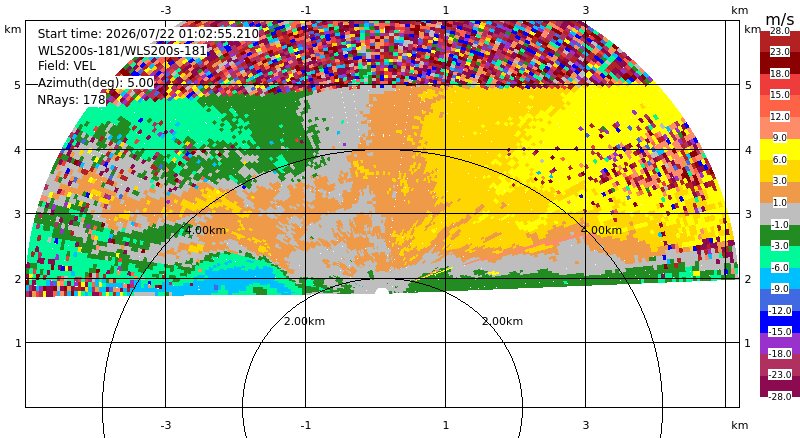Click the Start time text label
The image size is (800, 438).
click(x=148, y=34)
